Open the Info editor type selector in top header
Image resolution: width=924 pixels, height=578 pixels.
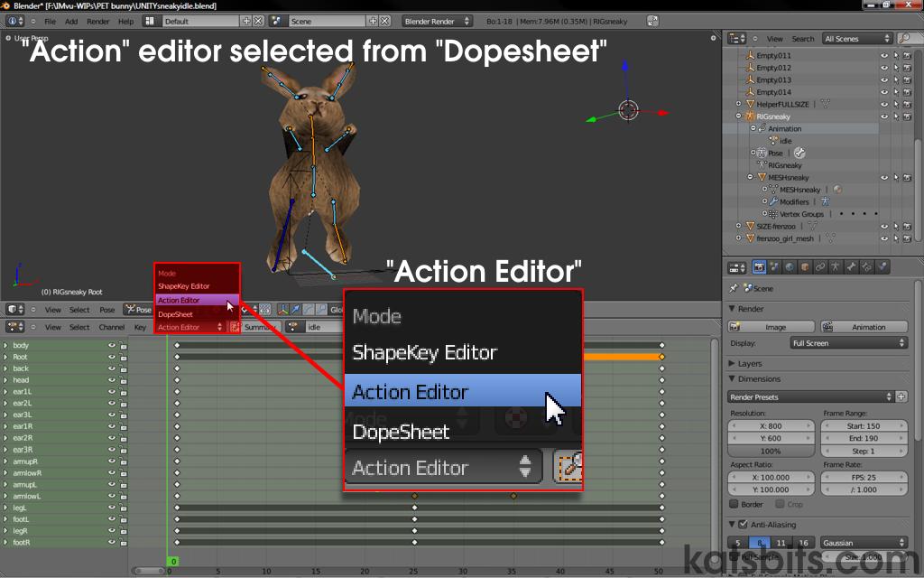(x=15, y=22)
